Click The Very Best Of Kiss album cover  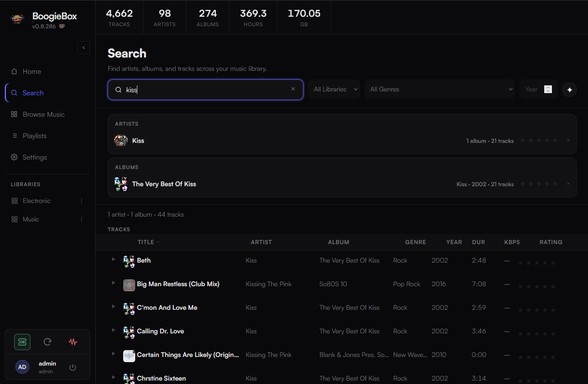[x=121, y=184]
